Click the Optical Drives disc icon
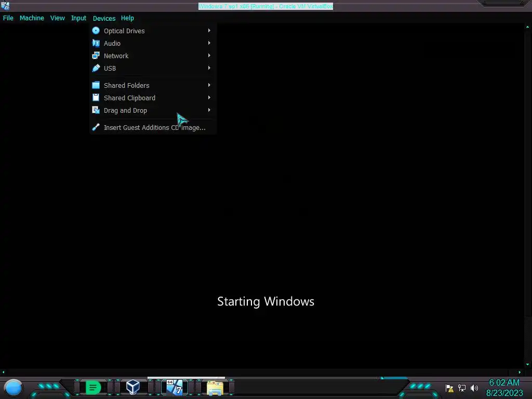 (x=96, y=31)
